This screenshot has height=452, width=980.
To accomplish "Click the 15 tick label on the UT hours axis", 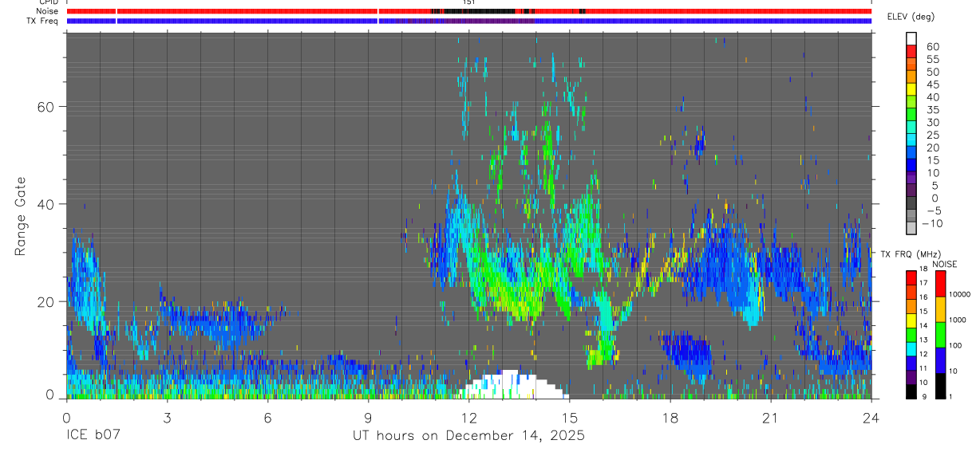I will 569,418.
